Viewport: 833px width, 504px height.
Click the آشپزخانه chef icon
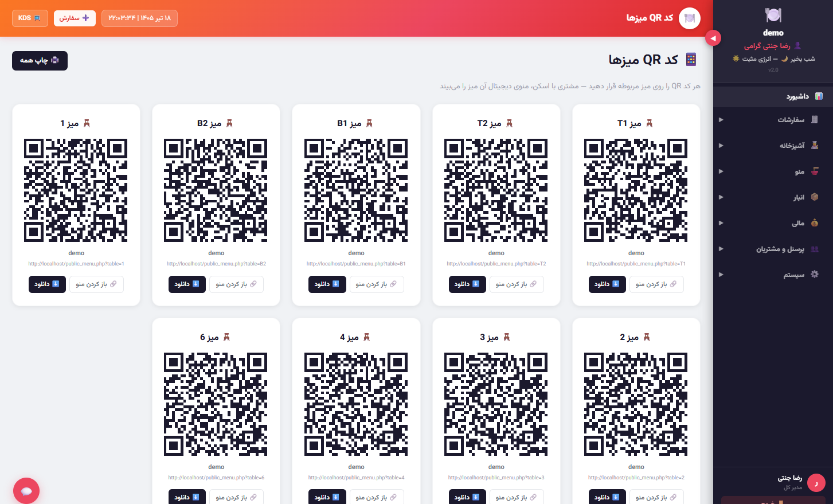815,146
